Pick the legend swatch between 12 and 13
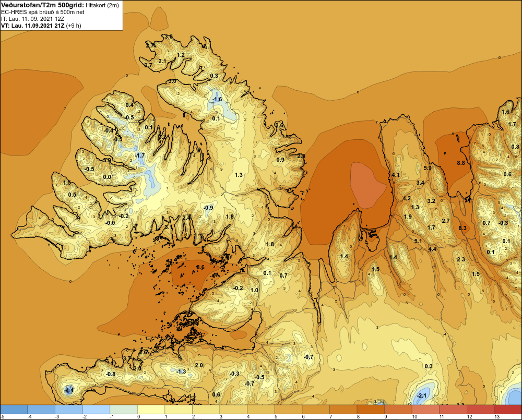Viewport: 522px width, 420px height. [x=481, y=410]
